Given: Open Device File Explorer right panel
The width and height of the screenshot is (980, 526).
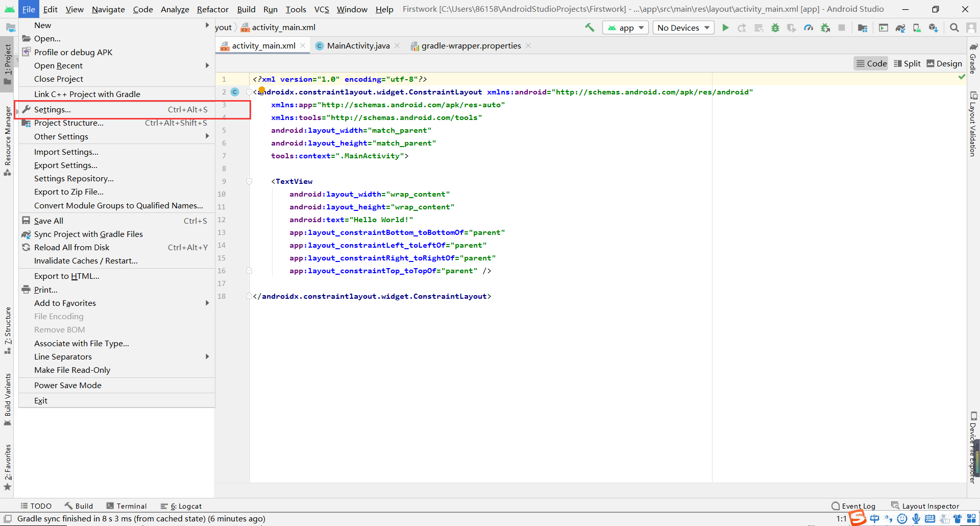Looking at the screenshot, I should click(973, 447).
